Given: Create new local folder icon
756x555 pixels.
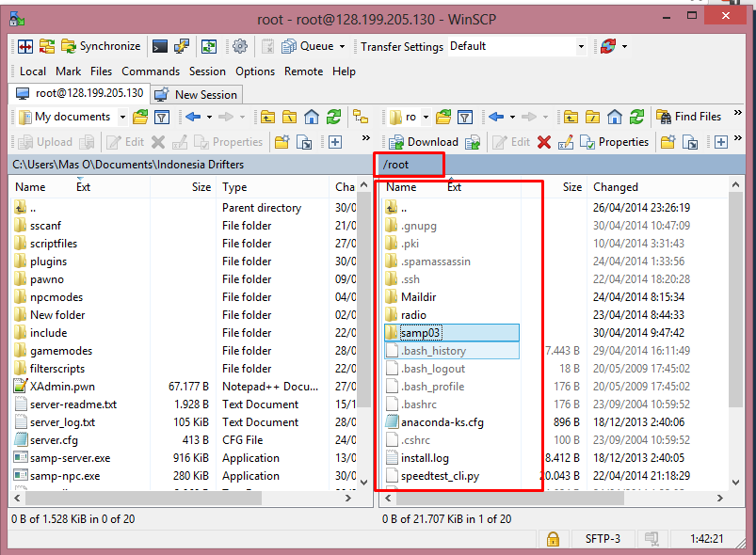Looking at the screenshot, I should 282,142.
